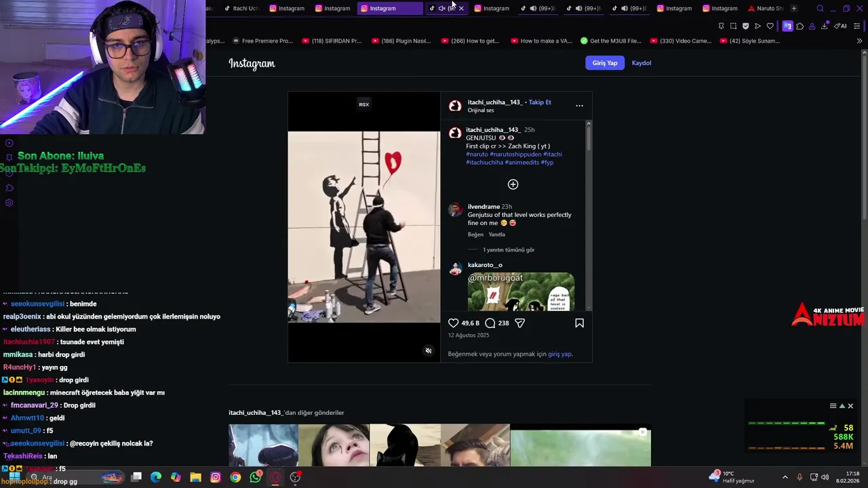The width and height of the screenshot is (868, 488).
Task: Click the 'giriş yap' link below the post
Action: click(559, 354)
